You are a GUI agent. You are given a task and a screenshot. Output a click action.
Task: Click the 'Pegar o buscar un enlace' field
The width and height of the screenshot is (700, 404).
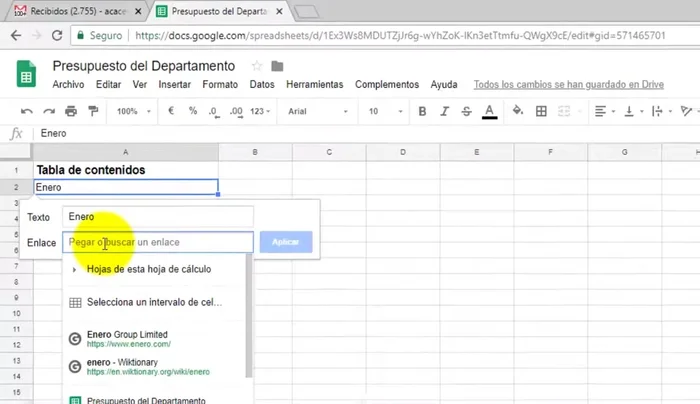157,242
